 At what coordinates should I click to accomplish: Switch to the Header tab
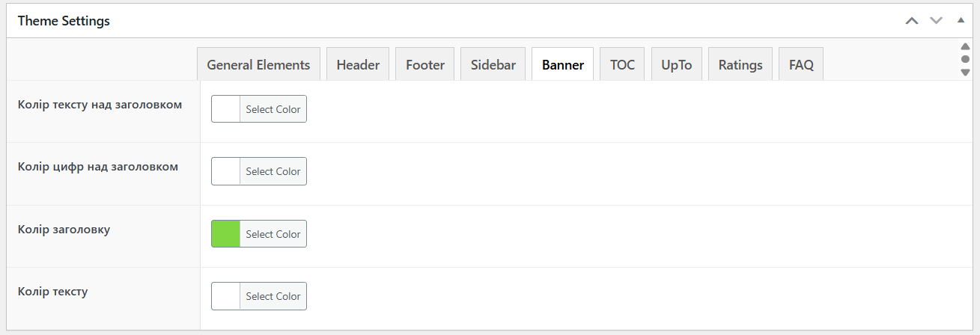pyautogui.click(x=358, y=65)
